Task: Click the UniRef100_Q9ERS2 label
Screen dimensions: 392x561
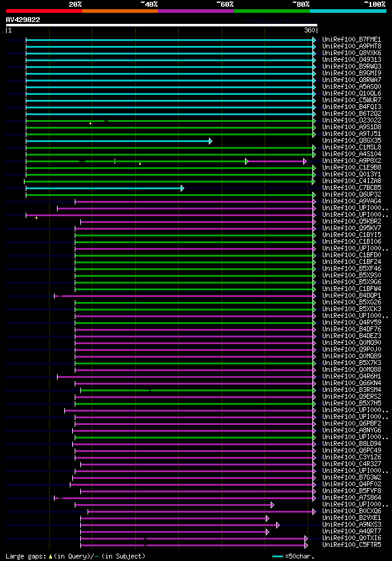Action: pyautogui.click(x=352, y=396)
